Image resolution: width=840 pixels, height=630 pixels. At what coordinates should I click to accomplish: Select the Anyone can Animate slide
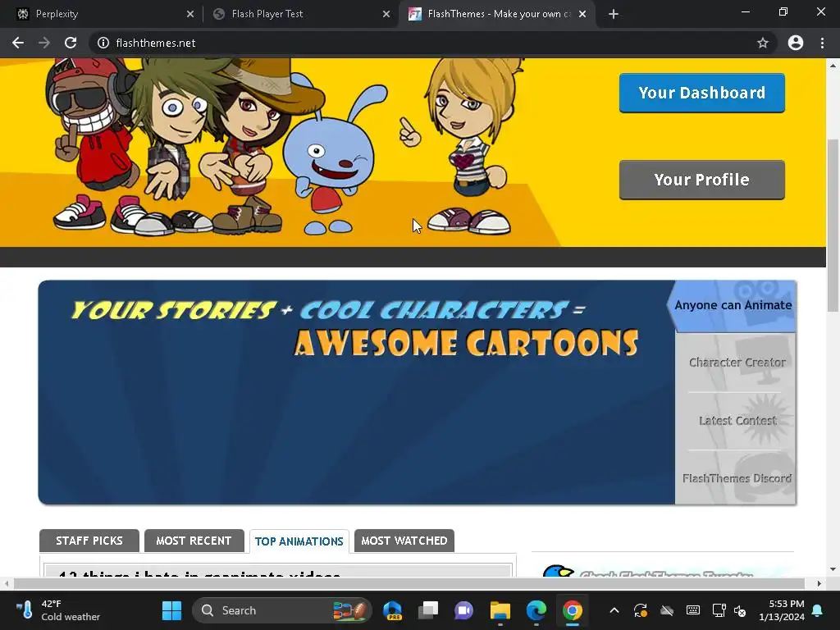pyautogui.click(x=732, y=305)
